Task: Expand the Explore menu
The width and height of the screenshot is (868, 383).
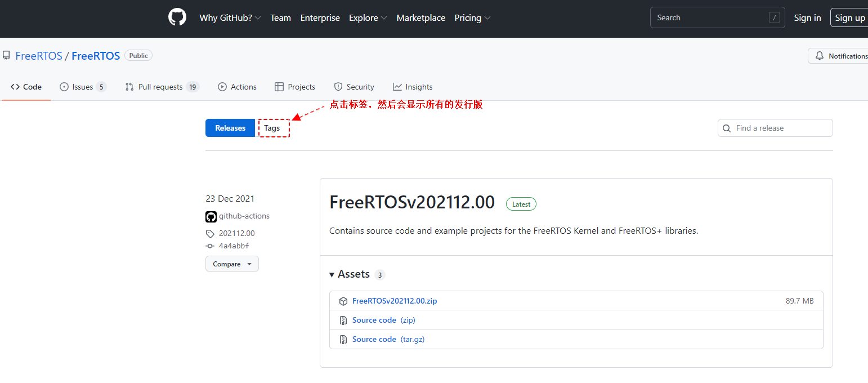Action: coord(368,18)
